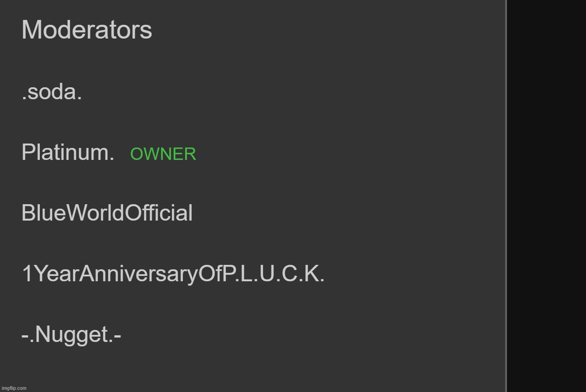Open the 1YearAnniversaryOfP.L.U.C.K. profile

point(173,274)
